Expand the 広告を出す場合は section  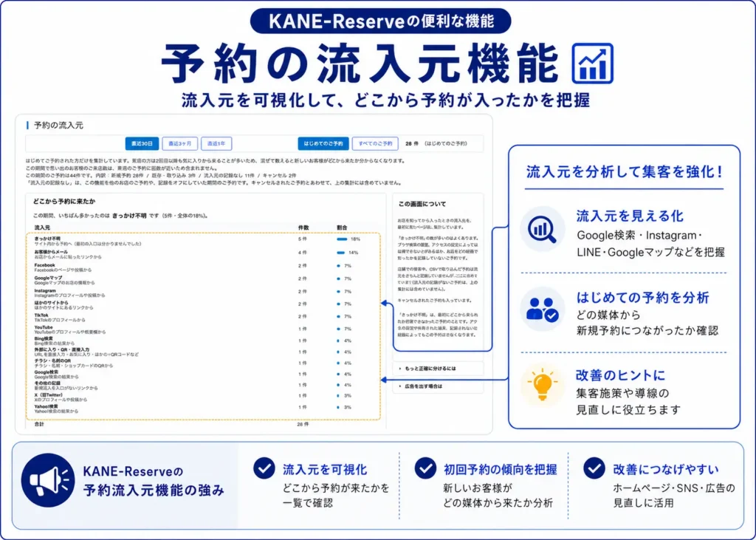(438, 386)
